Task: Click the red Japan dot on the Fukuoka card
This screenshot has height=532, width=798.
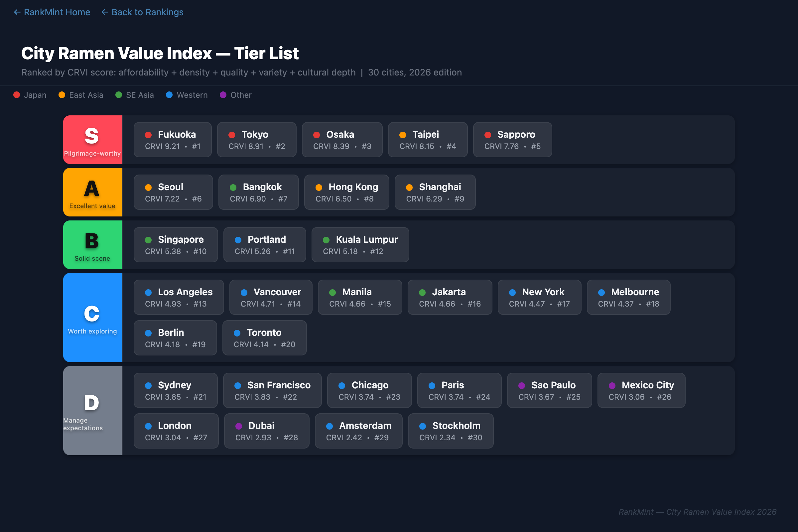Action: point(148,135)
